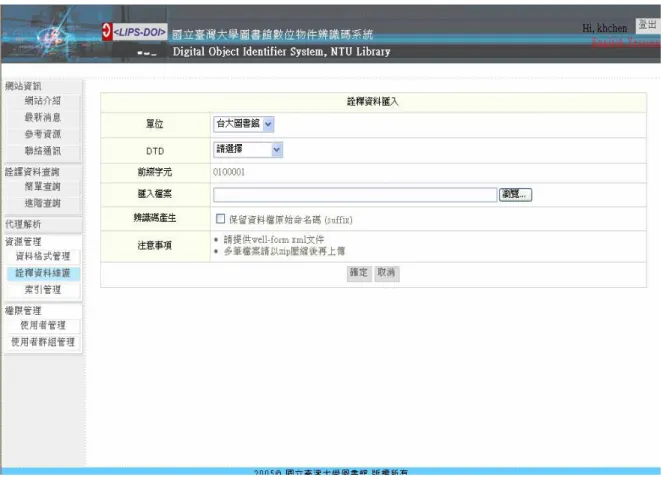Click the 詮釋資料查詢 section header
663x477 pixels.
(x=32, y=172)
